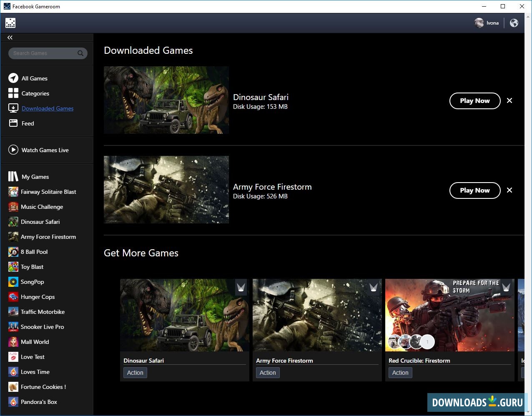Focus the Search Games field
The height and width of the screenshot is (416, 532).
(x=48, y=53)
